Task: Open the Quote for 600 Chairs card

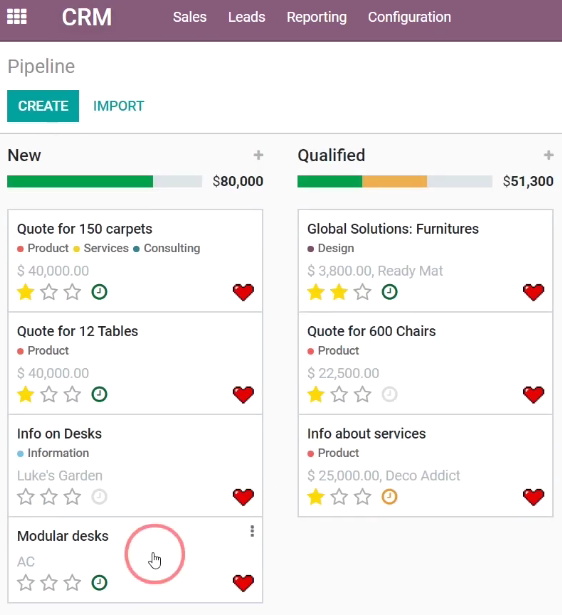Action: click(426, 363)
